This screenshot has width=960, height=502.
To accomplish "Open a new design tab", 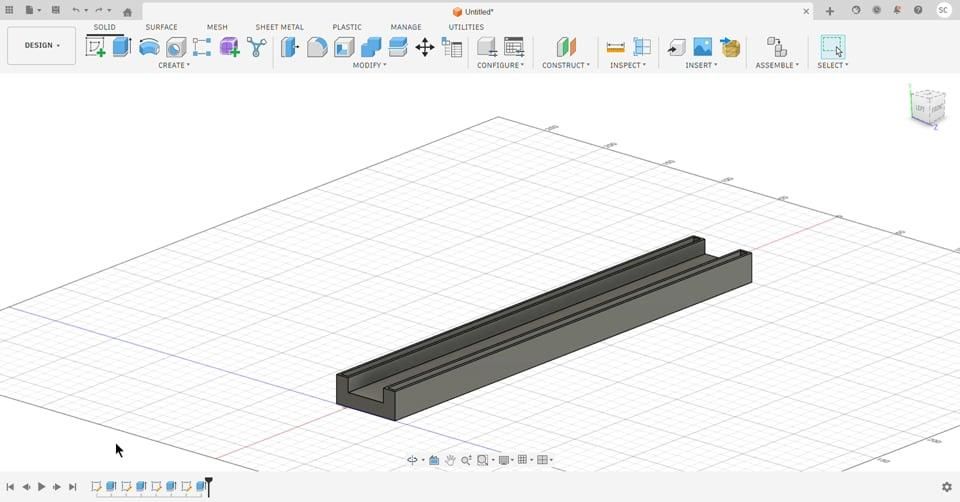I will (x=830, y=11).
